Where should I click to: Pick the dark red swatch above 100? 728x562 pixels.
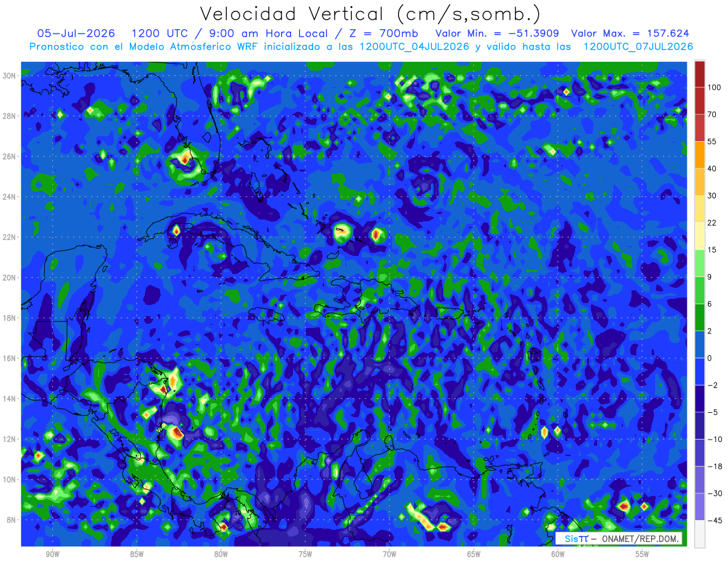(x=699, y=74)
